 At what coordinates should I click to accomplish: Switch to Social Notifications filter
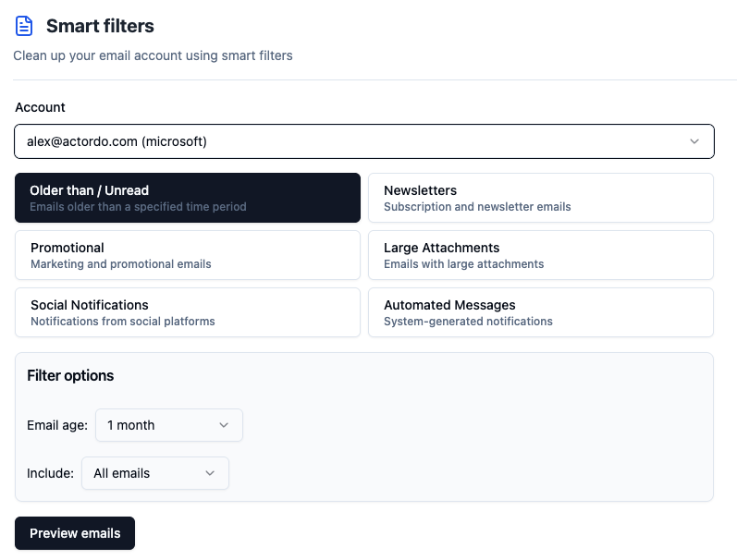pos(188,312)
